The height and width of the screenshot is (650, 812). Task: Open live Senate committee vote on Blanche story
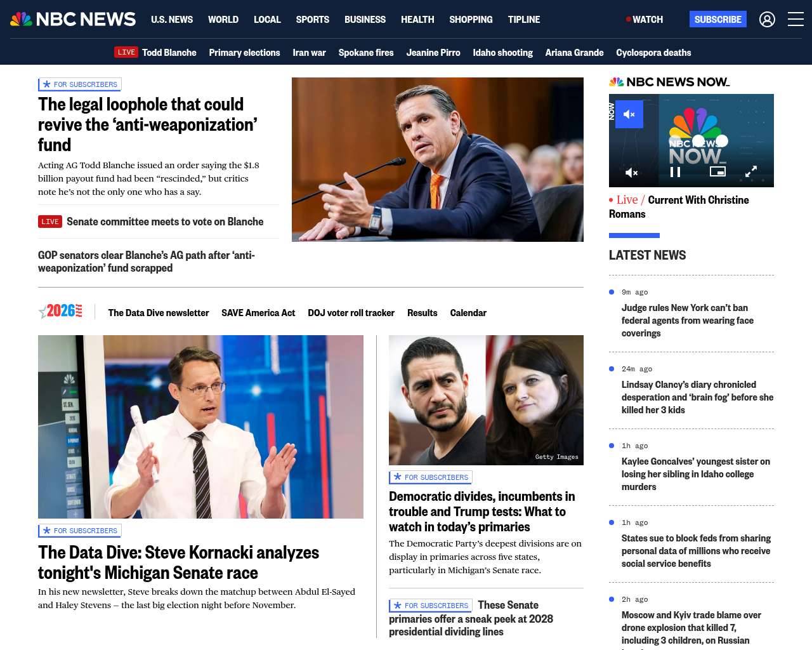pyautogui.click(x=165, y=222)
